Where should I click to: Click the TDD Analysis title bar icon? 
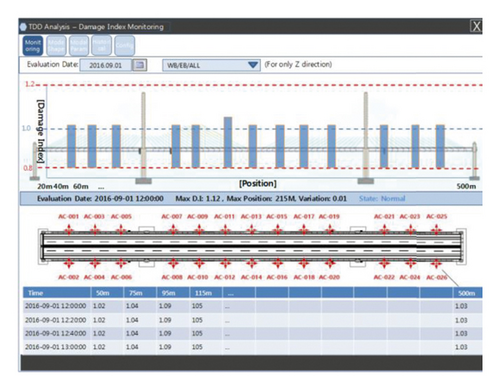click(x=23, y=27)
